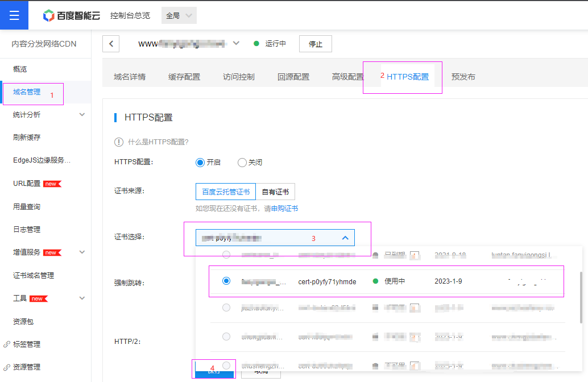Open the 全局 region dropdown
Viewport: 588px width, 382px height.
pyautogui.click(x=179, y=15)
